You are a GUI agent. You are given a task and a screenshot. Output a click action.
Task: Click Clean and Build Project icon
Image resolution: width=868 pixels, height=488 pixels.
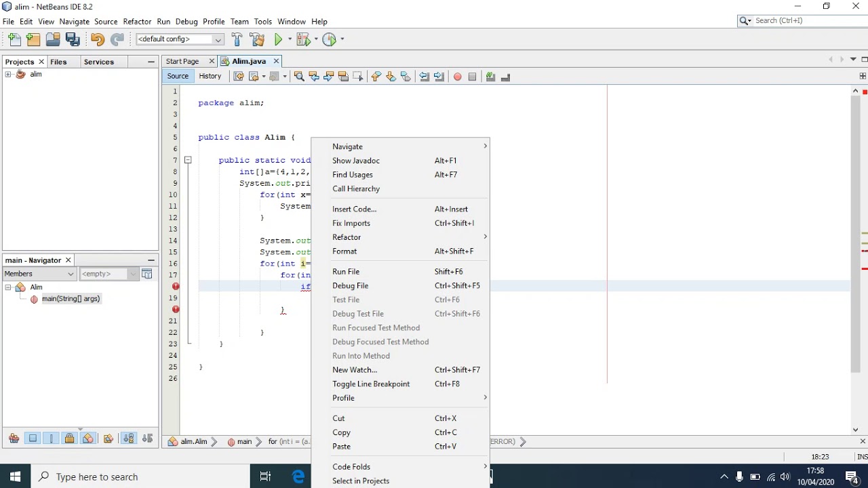257,39
